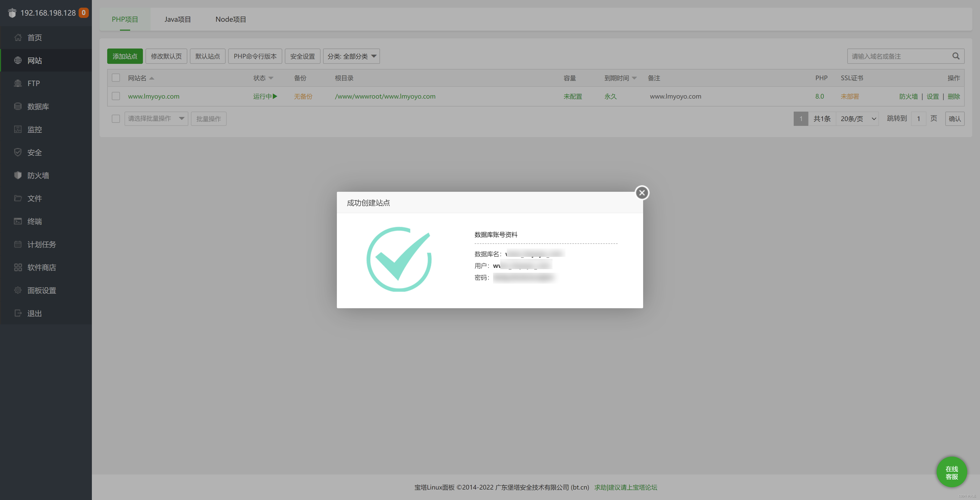Click the gear icon beside 面板设置
The height and width of the screenshot is (500, 980).
[x=18, y=290]
